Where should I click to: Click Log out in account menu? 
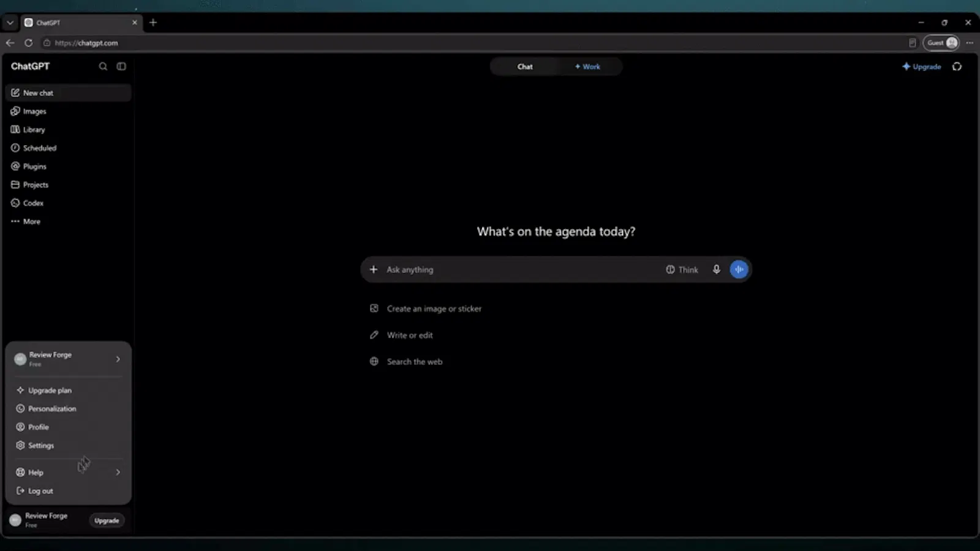click(69, 491)
